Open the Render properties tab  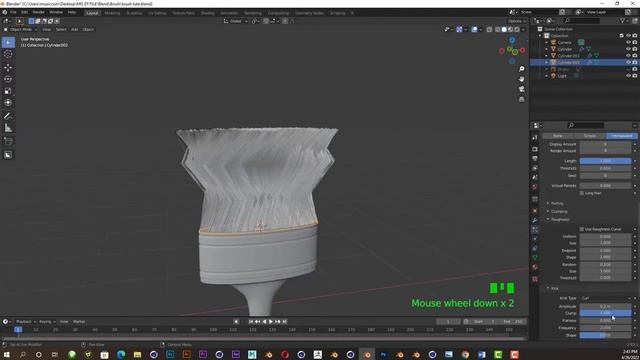click(535, 149)
